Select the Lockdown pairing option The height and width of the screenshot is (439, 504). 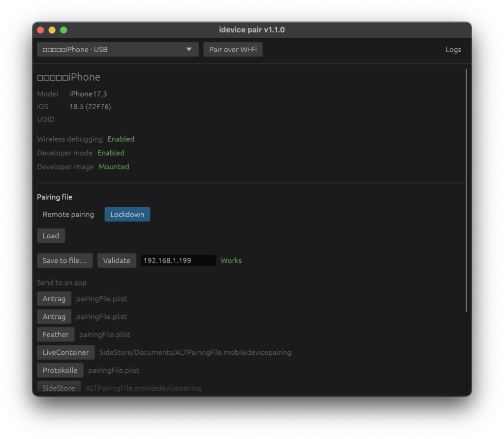coord(127,215)
